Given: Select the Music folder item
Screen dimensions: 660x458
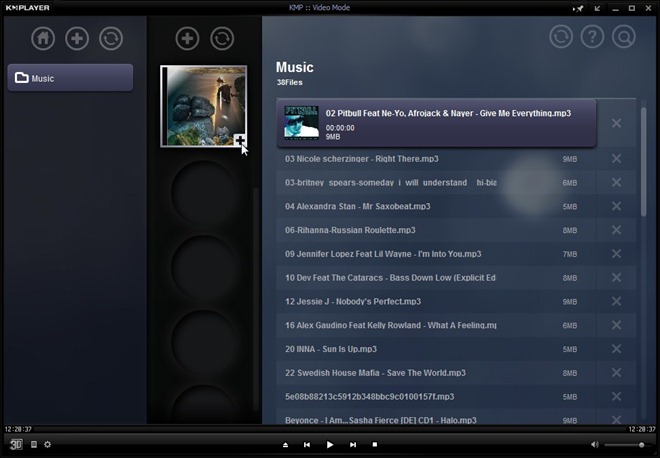Looking at the screenshot, I should pyautogui.click(x=70, y=78).
